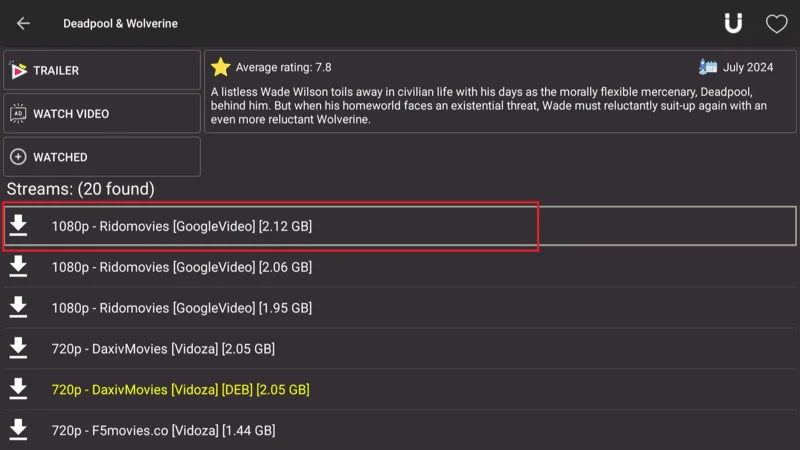
Task: Click the Watch Video button
Action: click(x=102, y=114)
